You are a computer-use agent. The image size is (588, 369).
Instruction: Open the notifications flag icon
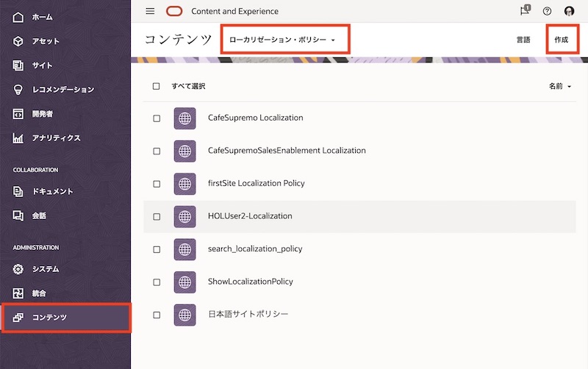coord(525,10)
